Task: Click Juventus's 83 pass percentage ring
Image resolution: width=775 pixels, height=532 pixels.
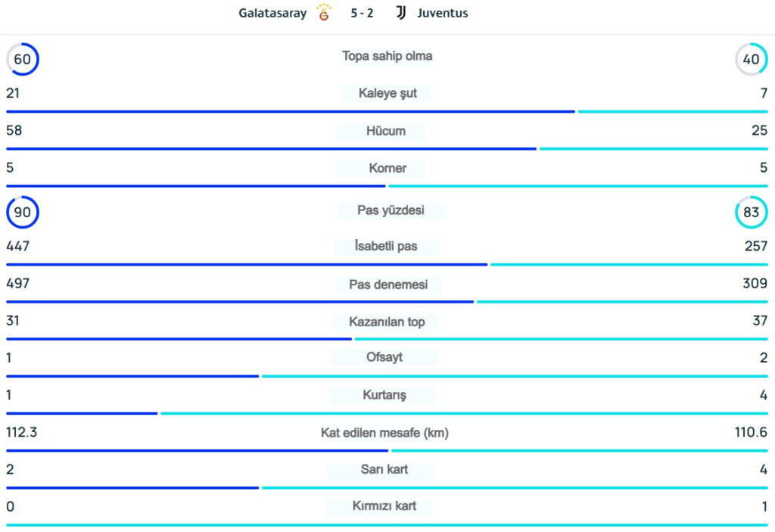Action: click(751, 213)
